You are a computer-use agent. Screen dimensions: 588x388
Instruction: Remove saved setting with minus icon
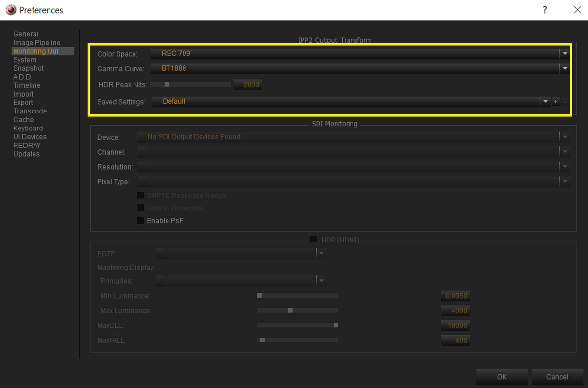(x=565, y=102)
